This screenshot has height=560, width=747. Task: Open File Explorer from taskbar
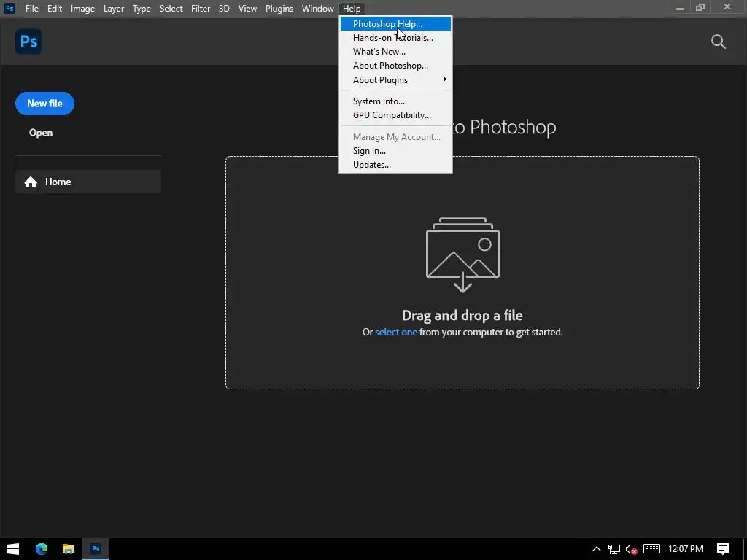pyautogui.click(x=69, y=549)
